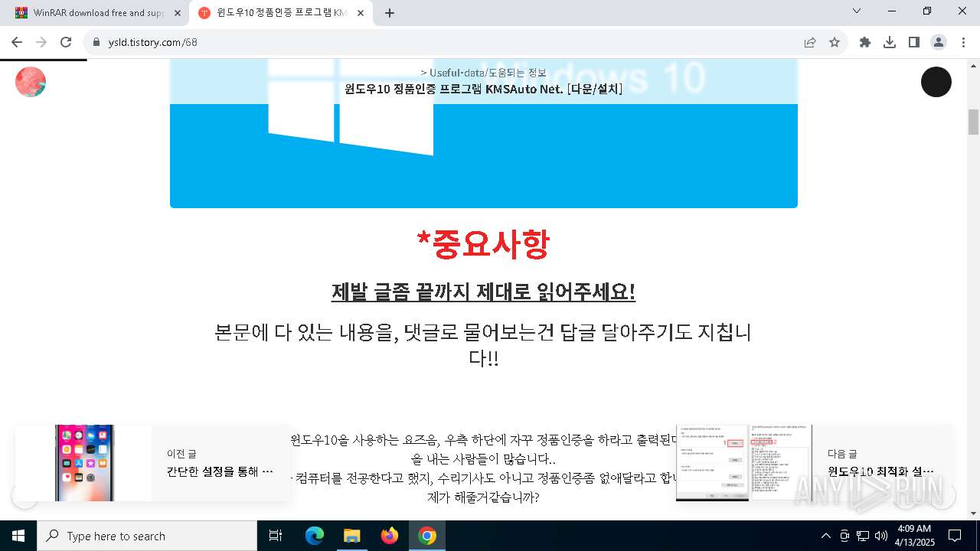980x551 pixels.
Task: Open the Windows Start menu
Action: [18, 536]
